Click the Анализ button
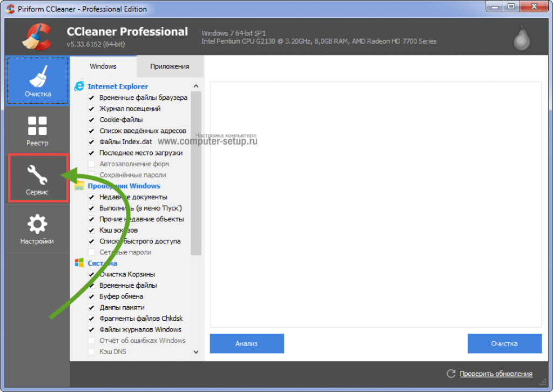 click(x=247, y=344)
